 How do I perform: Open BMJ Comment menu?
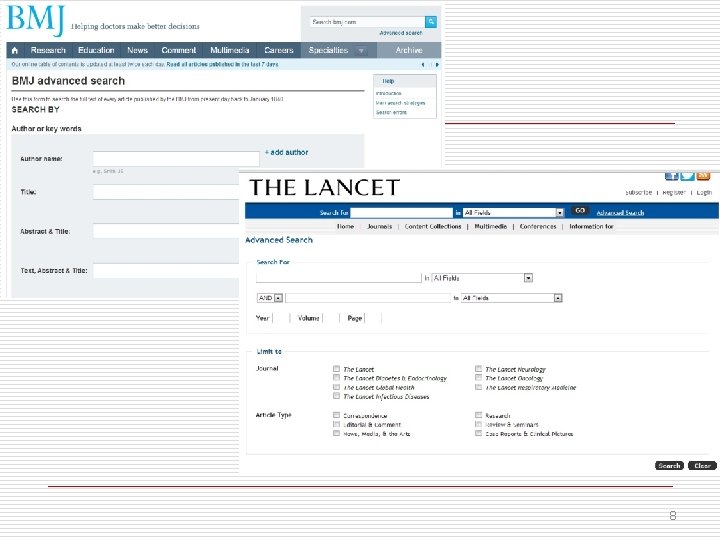[x=179, y=51]
